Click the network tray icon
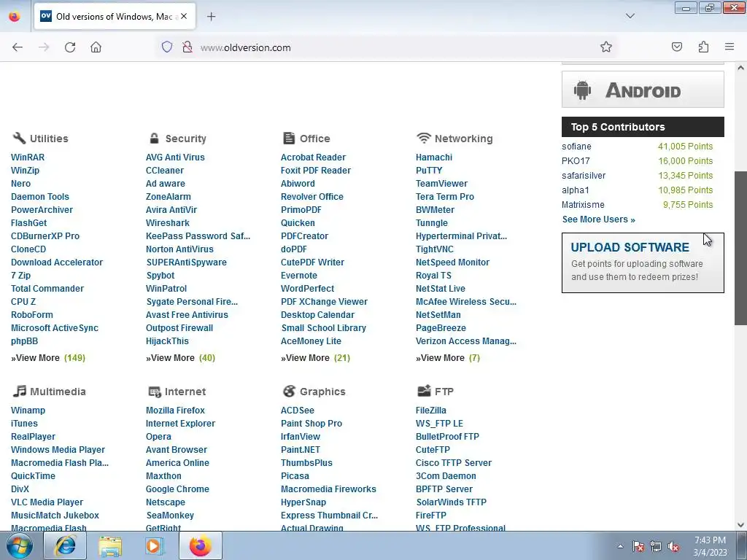This screenshot has height=560, width=747. tap(656, 547)
